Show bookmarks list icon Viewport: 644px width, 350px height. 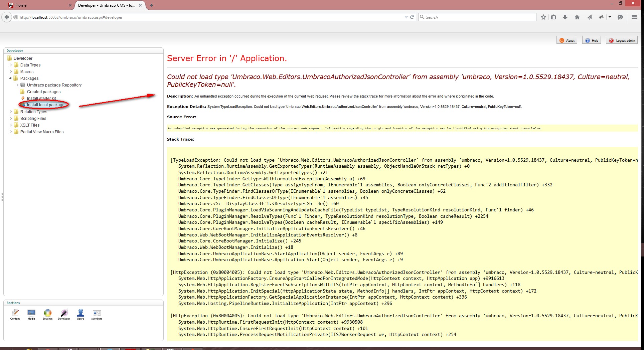(553, 17)
